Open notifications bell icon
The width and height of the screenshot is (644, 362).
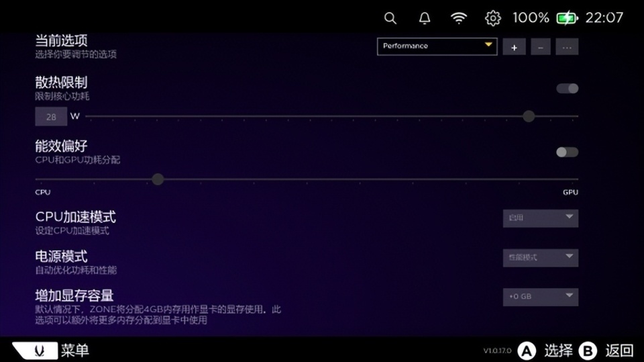pyautogui.click(x=425, y=18)
